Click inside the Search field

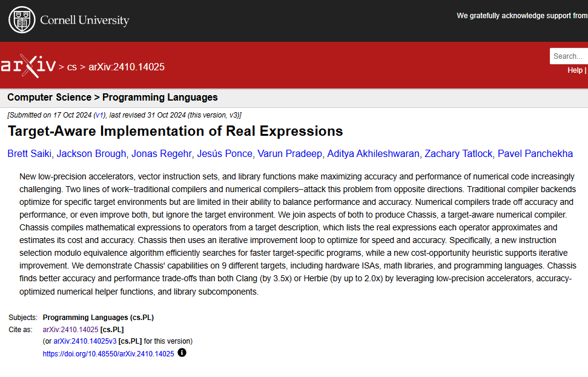569,56
